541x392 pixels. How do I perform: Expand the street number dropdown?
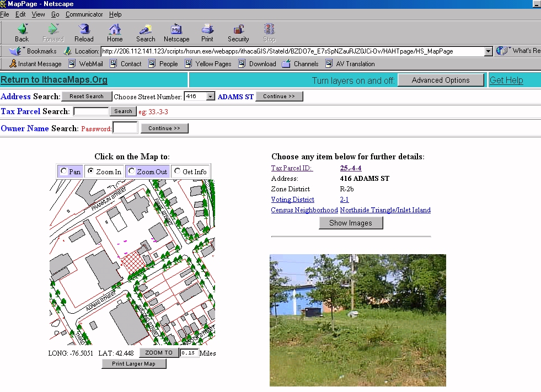tap(210, 96)
